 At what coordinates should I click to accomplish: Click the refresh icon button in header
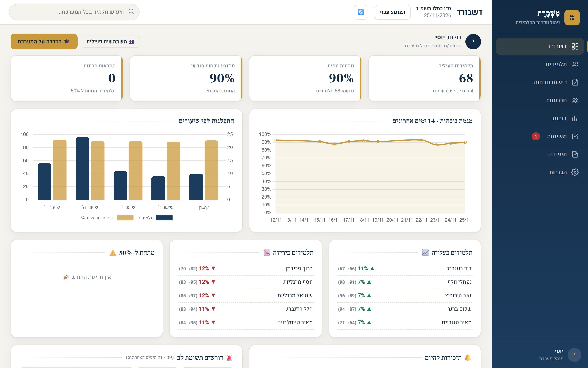361,12
